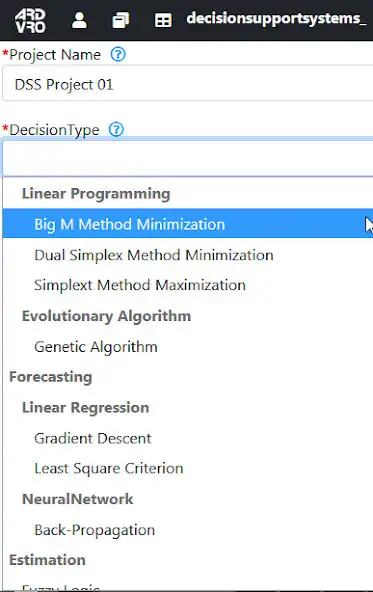
Task: Click the ARDVRO logo icon
Action: [30, 20]
